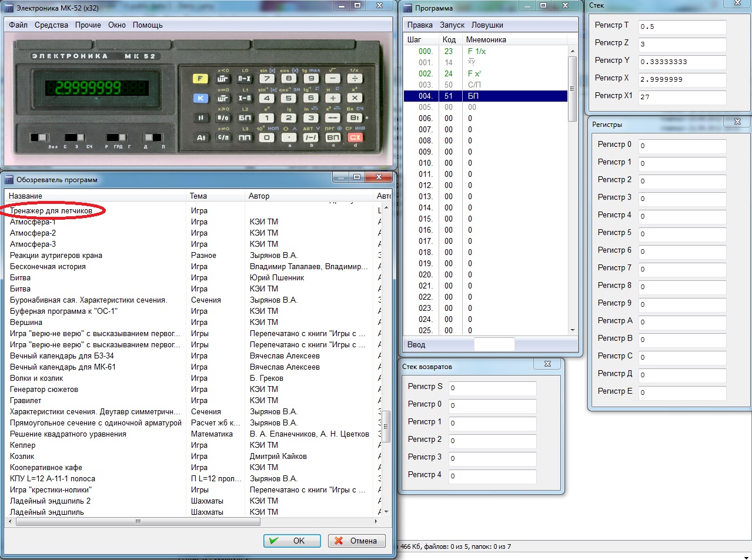Tap the ПП subroutine key
The height and width of the screenshot is (560, 752).
pyautogui.click(x=245, y=138)
